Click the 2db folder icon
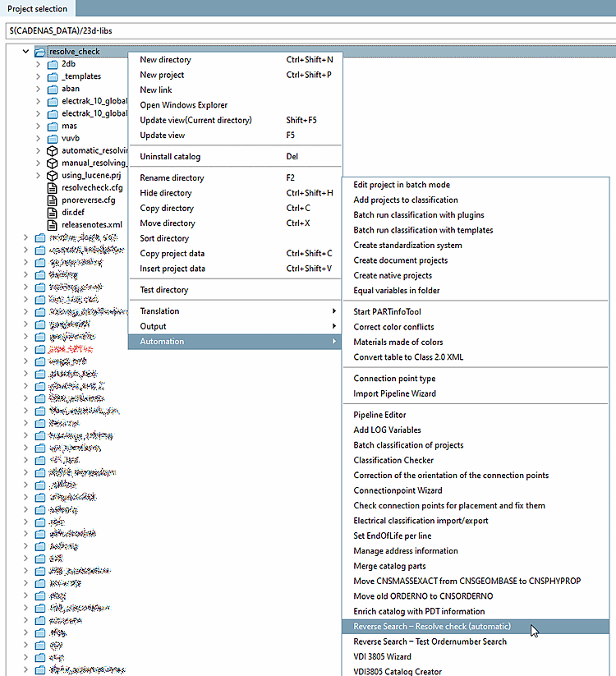616x676 pixels. coord(53,64)
